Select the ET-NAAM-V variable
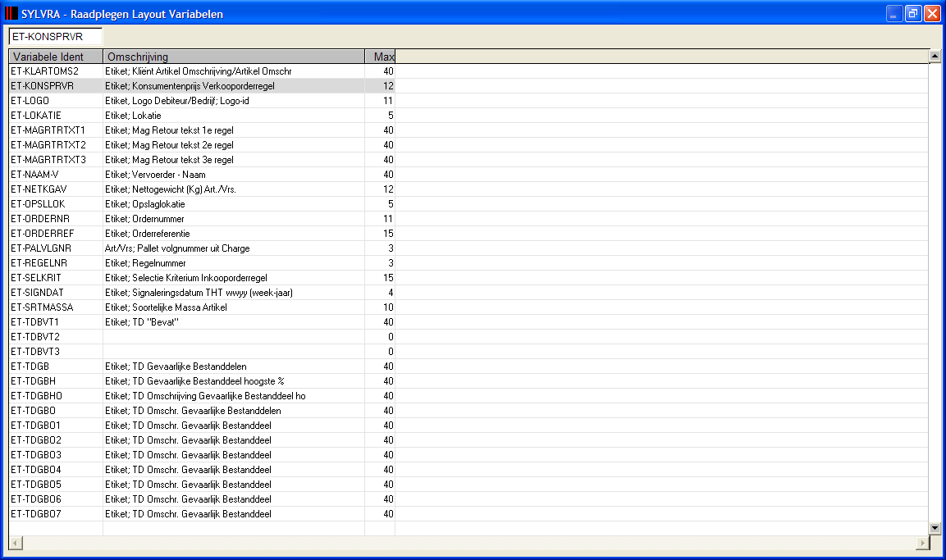This screenshot has height=560, width=946. (x=34, y=175)
